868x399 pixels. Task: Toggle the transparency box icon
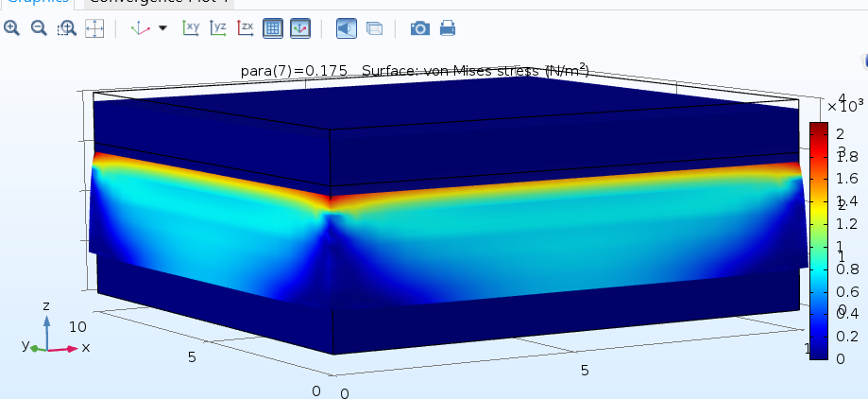[x=374, y=28]
